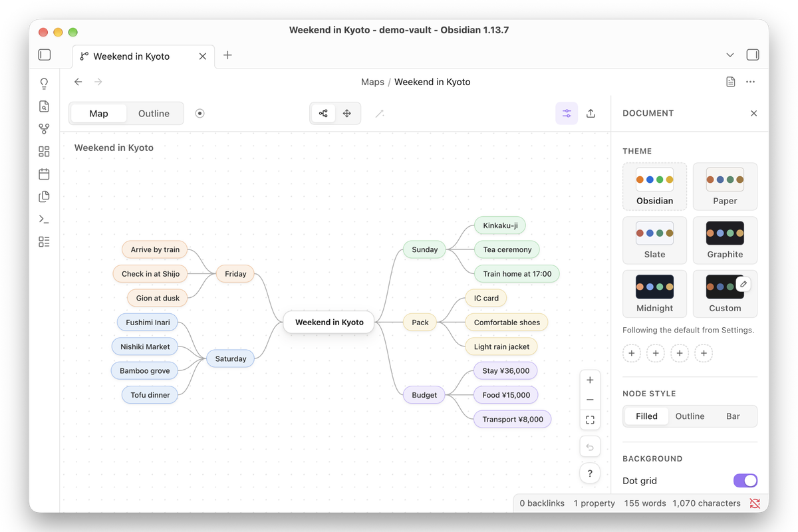Image resolution: width=798 pixels, height=532 pixels.
Task: Navigate forward with right arrow
Action: click(98, 82)
